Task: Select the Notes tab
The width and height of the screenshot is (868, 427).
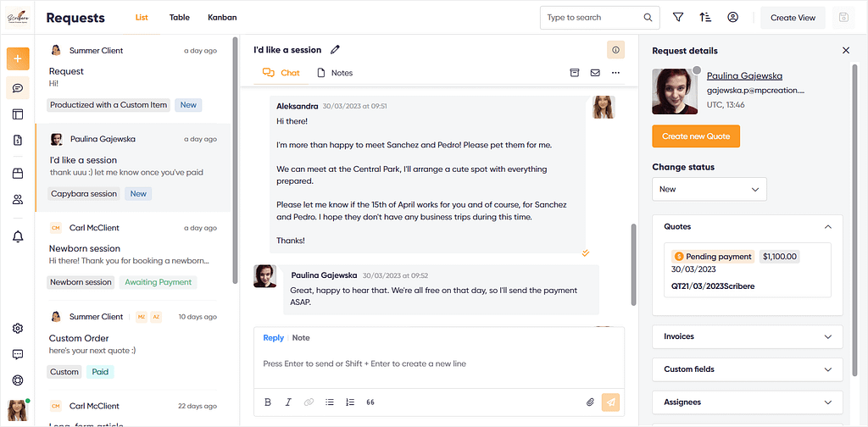Action: click(334, 73)
